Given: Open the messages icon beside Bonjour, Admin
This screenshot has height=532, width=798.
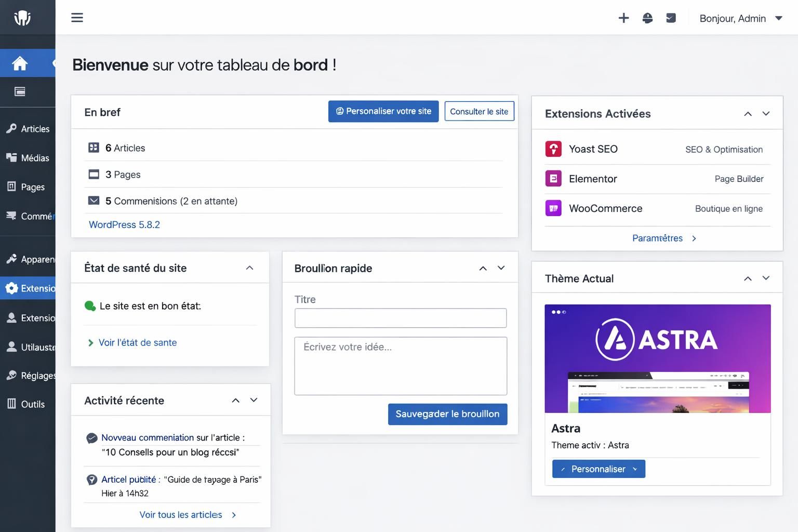Looking at the screenshot, I should click(x=671, y=18).
